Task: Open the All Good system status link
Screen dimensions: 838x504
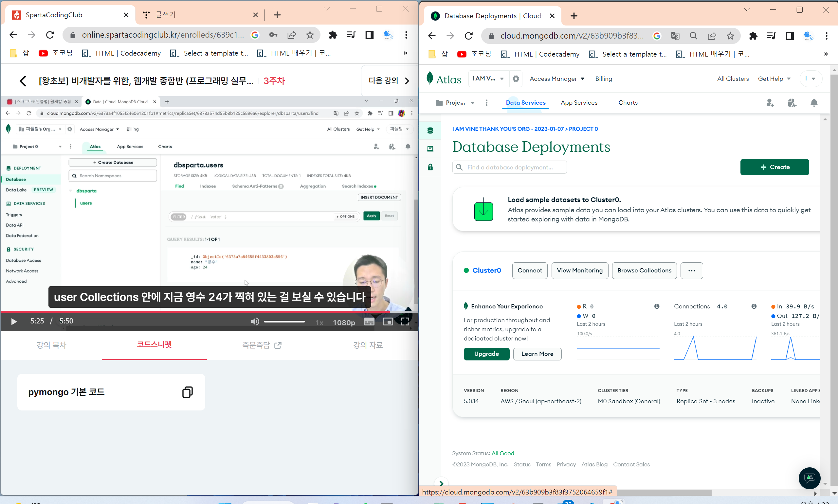Action: click(x=502, y=453)
